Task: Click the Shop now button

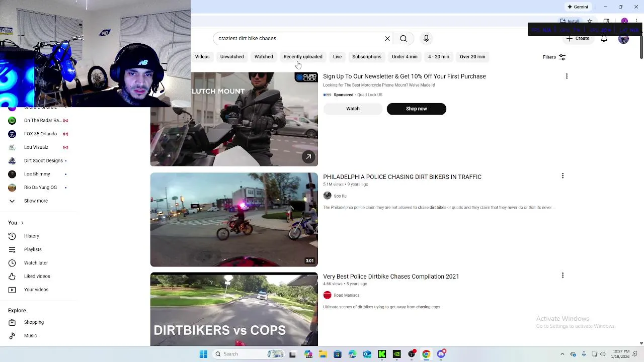Action: [x=417, y=109]
